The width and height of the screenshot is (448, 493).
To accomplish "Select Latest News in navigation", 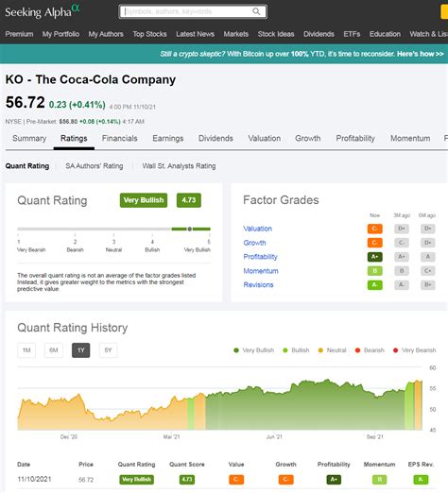I will point(195,34).
